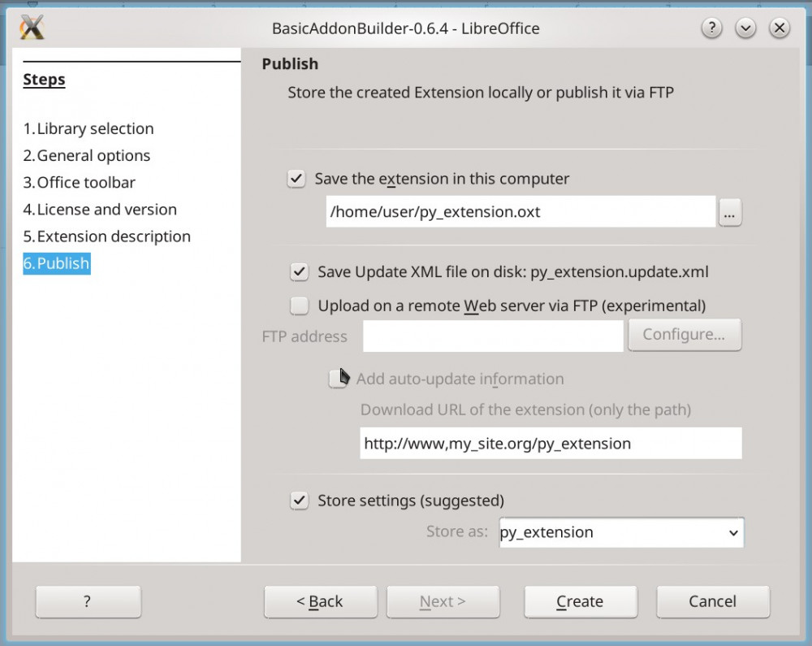
Task: Click the roll-up arrow icon in title bar
Action: (x=745, y=28)
